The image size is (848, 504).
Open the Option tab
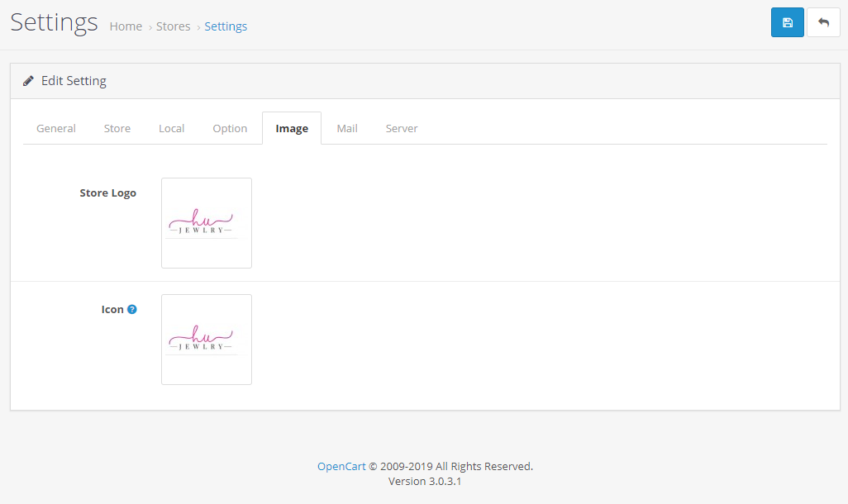click(230, 128)
